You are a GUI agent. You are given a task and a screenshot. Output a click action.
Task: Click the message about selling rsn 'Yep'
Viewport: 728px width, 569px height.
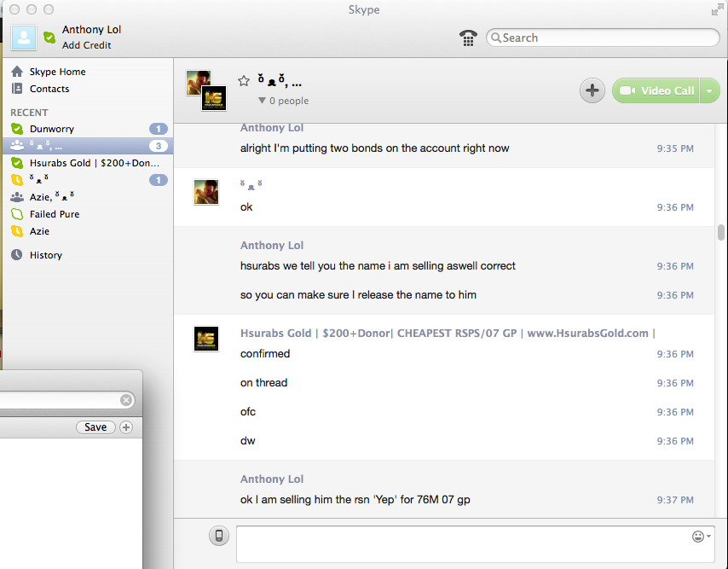coord(355,500)
